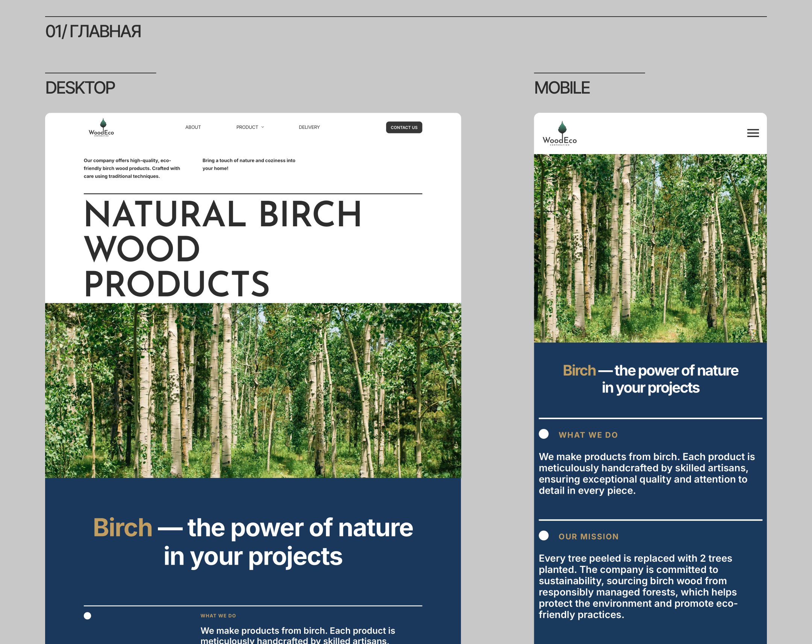Click the desktop birch forest hero image

pos(253,390)
